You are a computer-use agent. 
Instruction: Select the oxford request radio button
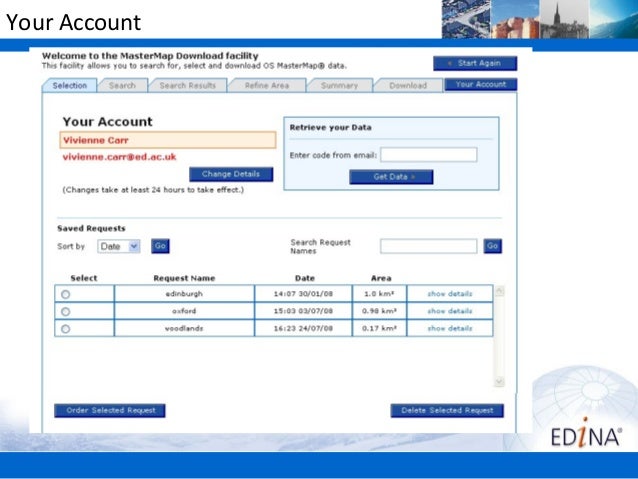click(x=66, y=312)
